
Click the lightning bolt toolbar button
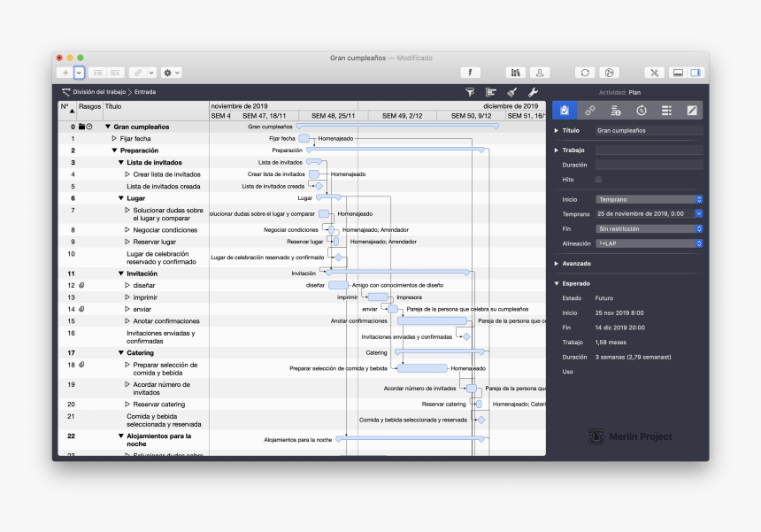click(x=470, y=73)
